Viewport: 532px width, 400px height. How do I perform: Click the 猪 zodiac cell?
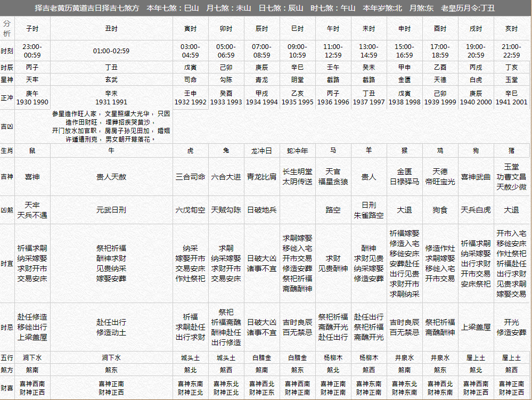pyautogui.click(x=511, y=151)
